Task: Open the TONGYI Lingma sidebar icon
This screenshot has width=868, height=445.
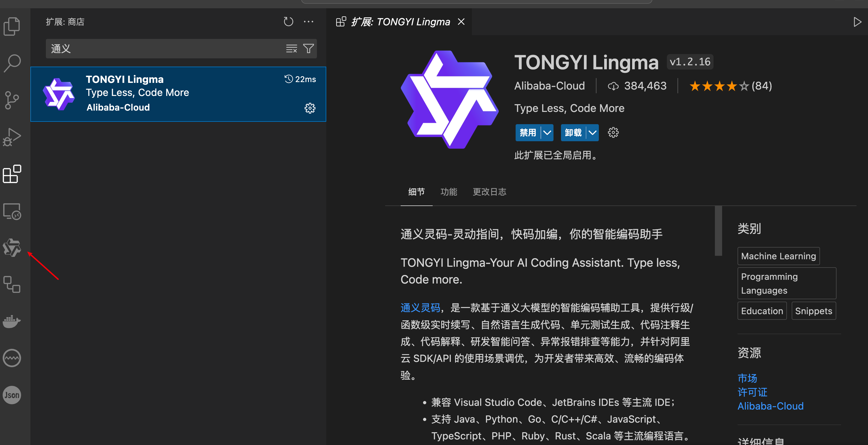Action: pos(12,248)
